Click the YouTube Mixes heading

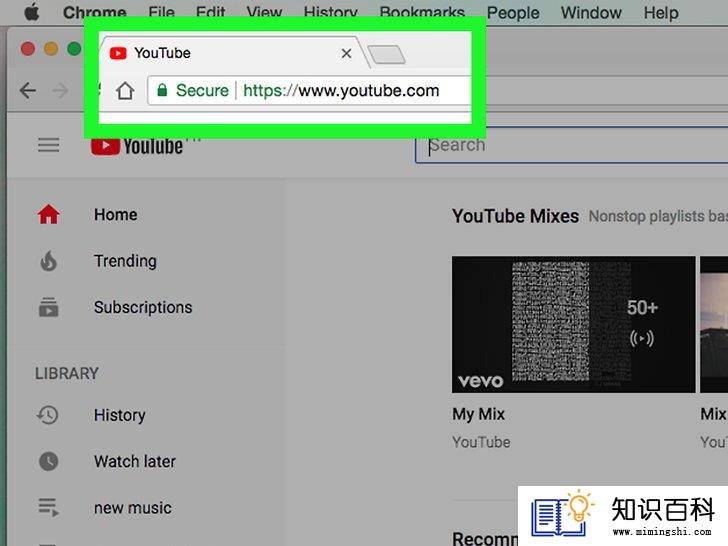coord(515,216)
